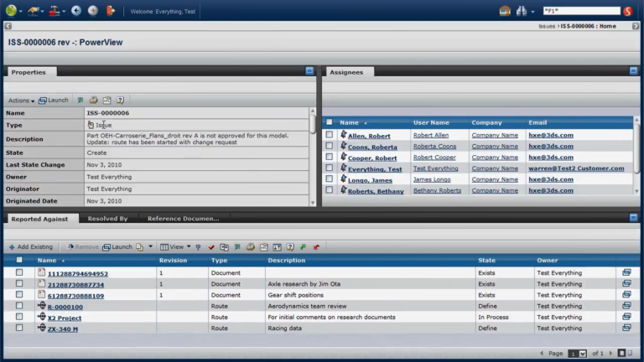The image size is (644, 362).
Task: Click the help icon in Properties toolbar
Action: [120, 101]
